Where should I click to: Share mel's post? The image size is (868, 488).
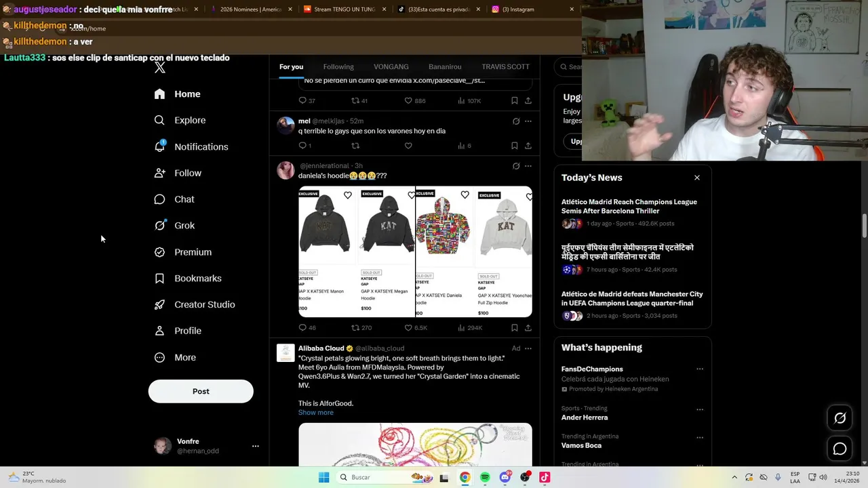point(528,146)
